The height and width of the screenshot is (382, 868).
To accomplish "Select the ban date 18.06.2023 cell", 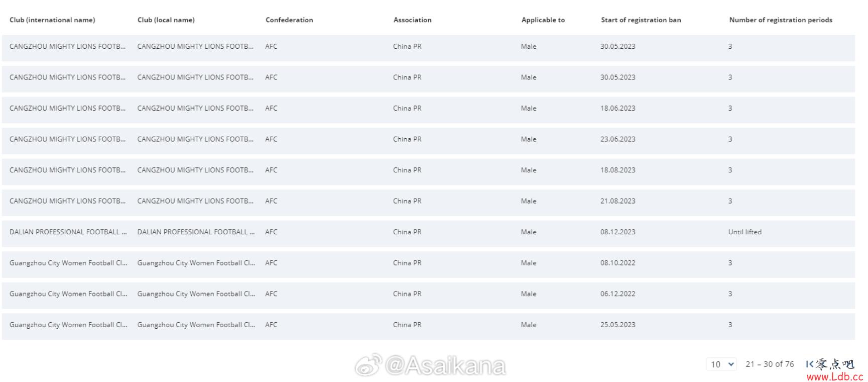I will (617, 109).
